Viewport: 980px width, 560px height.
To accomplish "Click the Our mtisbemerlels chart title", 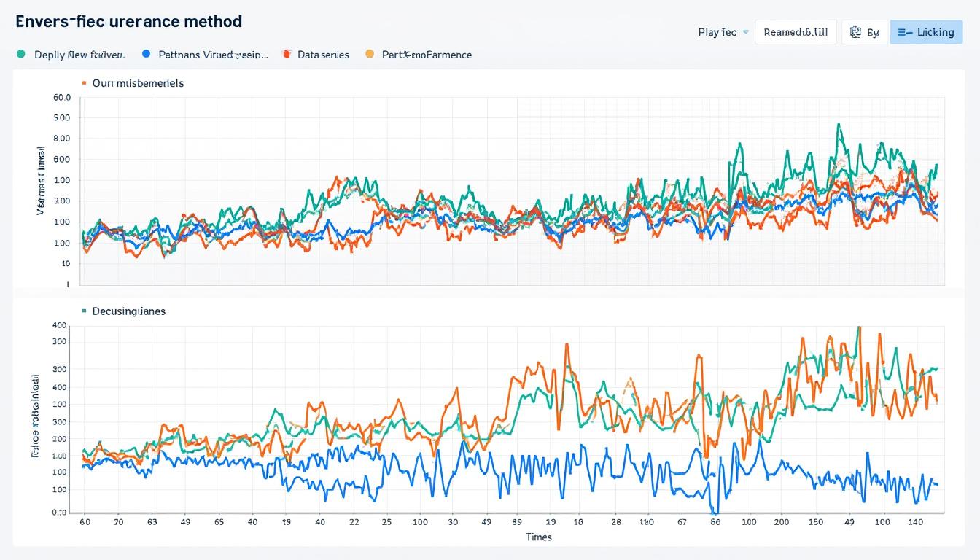I will tap(138, 83).
